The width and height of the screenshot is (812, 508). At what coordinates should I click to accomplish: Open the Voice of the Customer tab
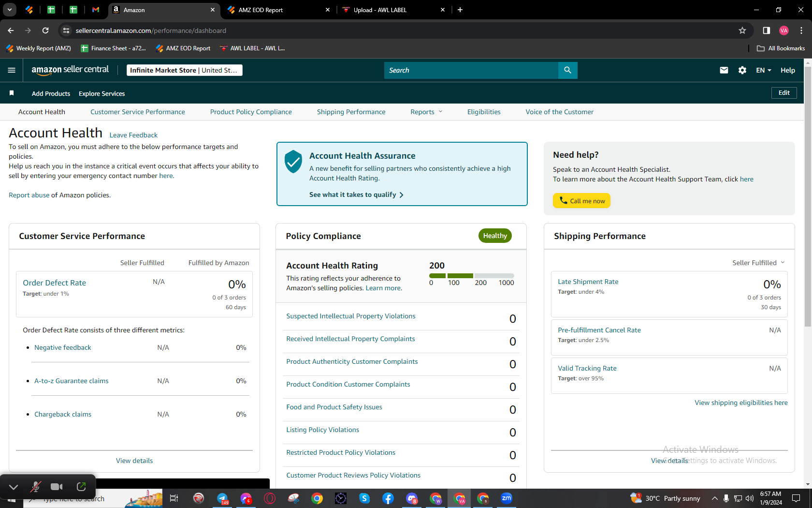(560, 112)
